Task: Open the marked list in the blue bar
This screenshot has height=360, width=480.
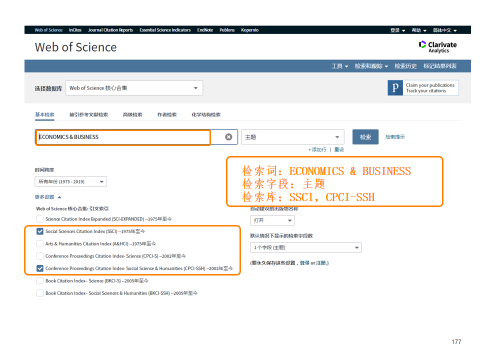Action: 440,66
